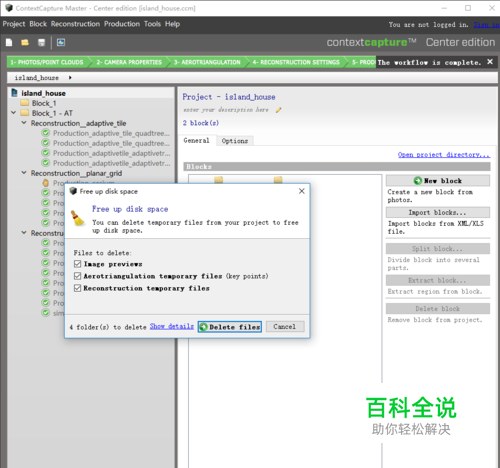500x468 pixels.
Task: Click the 'enter your description here' field
Action: pyautogui.click(x=226, y=110)
